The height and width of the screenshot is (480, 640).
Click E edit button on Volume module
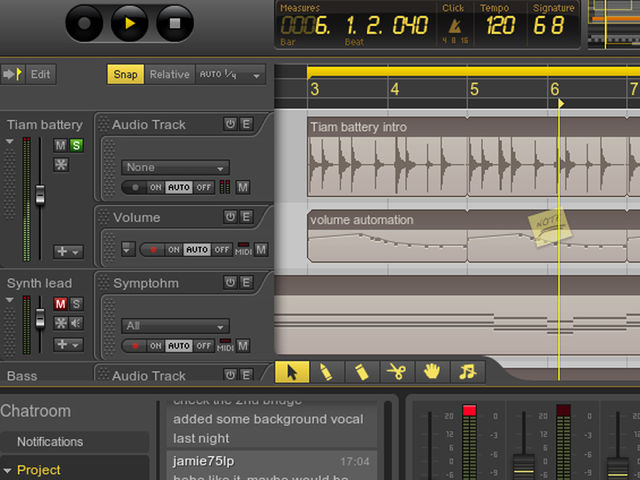coord(246,217)
